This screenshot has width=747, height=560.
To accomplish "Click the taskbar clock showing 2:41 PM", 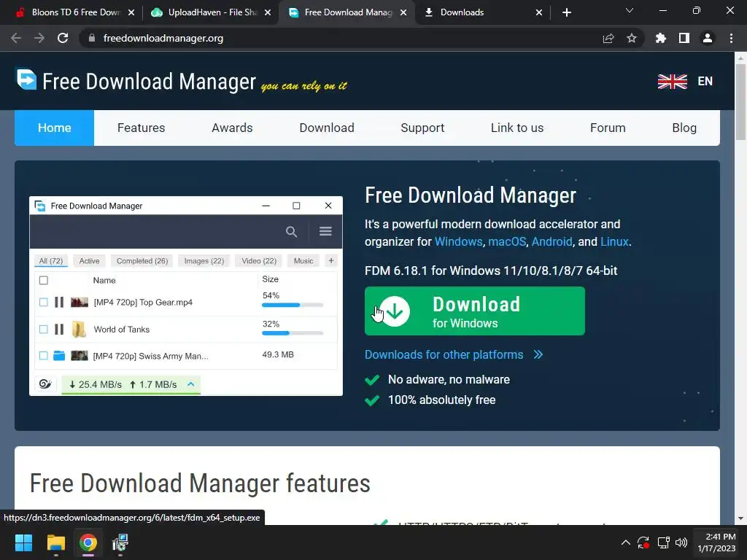I will (x=717, y=542).
